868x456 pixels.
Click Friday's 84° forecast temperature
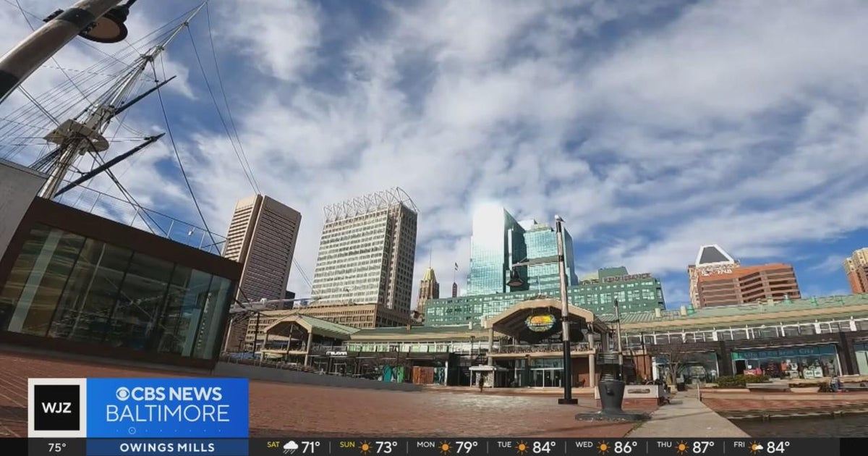778,447
